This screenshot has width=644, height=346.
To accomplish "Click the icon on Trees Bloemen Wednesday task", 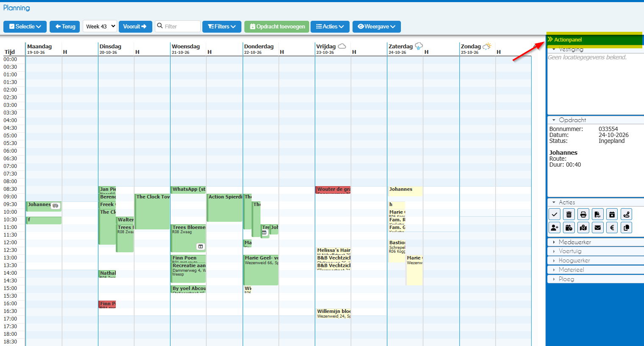I will coord(201,246).
